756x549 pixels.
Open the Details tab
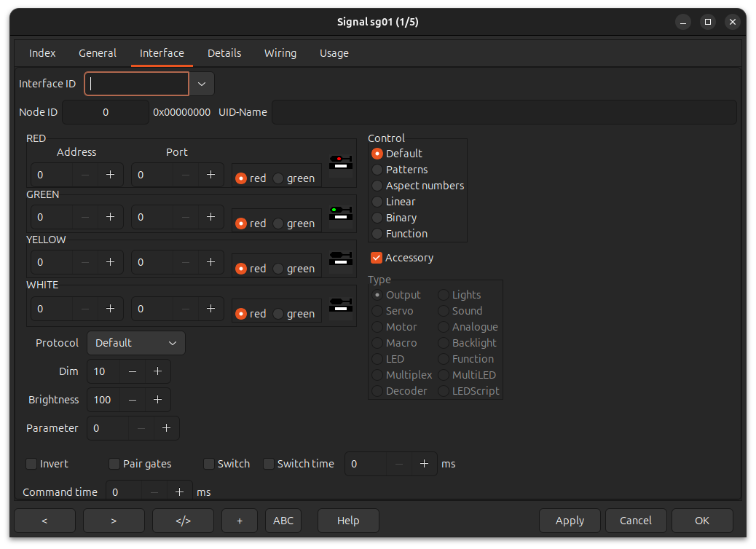(224, 53)
